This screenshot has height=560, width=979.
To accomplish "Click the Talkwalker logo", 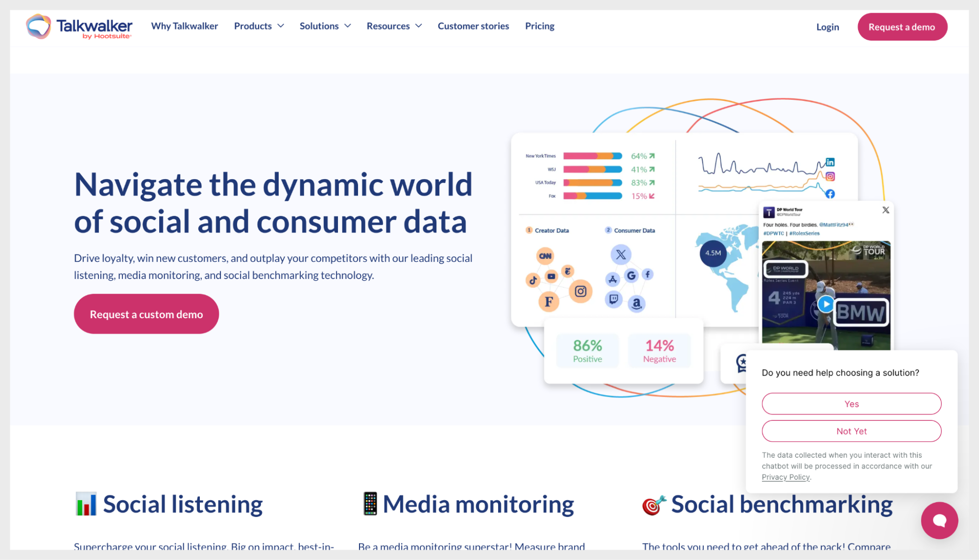I will tap(79, 26).
